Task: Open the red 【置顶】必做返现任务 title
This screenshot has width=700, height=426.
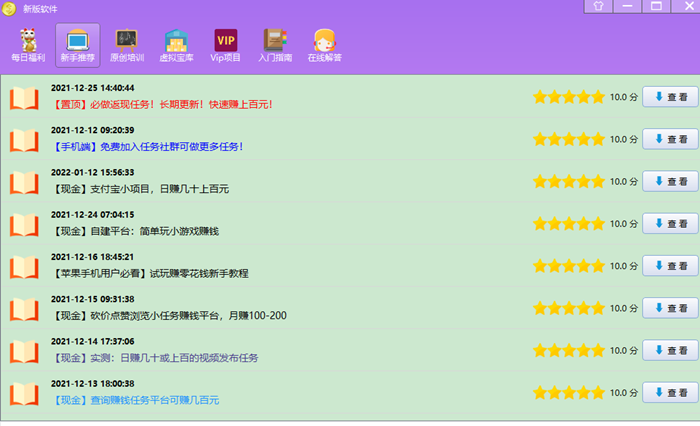Action: click(x=162, y=104)
